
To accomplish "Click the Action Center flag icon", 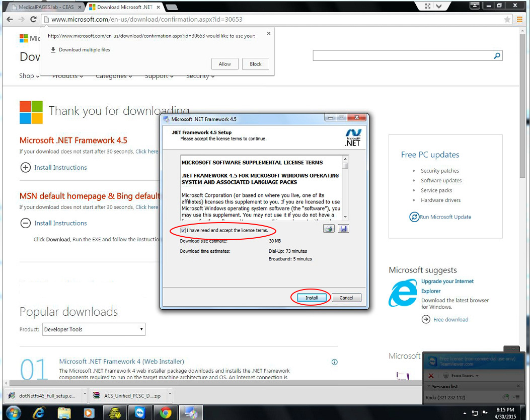I will coord(484,412).
